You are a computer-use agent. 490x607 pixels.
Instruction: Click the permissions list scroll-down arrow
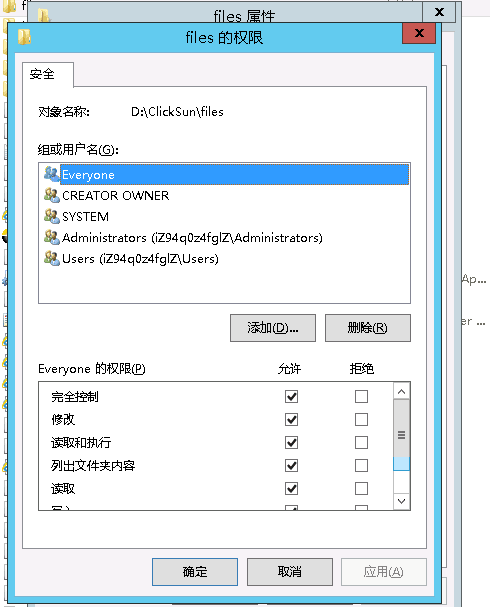pyautogui.click(x=401, y=501)
